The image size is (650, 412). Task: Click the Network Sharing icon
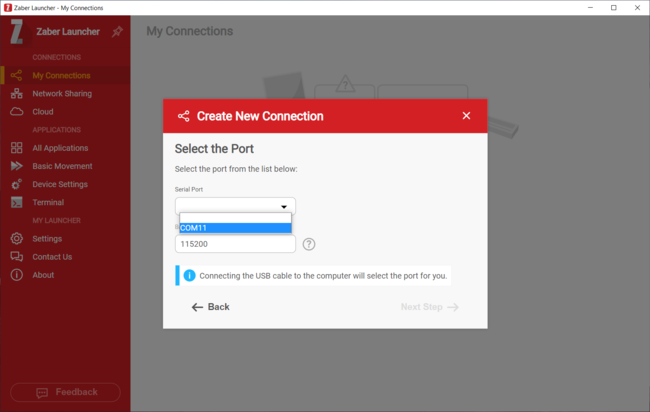point(16,94)
